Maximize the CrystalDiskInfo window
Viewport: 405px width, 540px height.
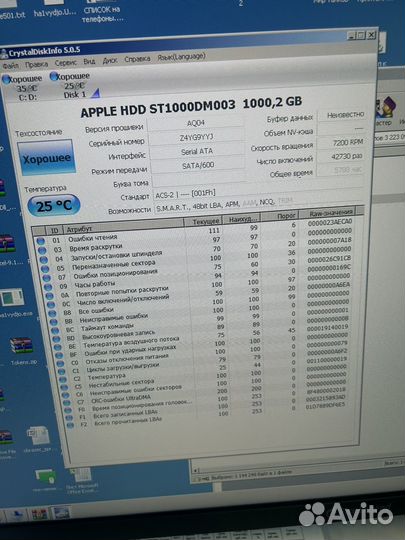tap(361, 35)
